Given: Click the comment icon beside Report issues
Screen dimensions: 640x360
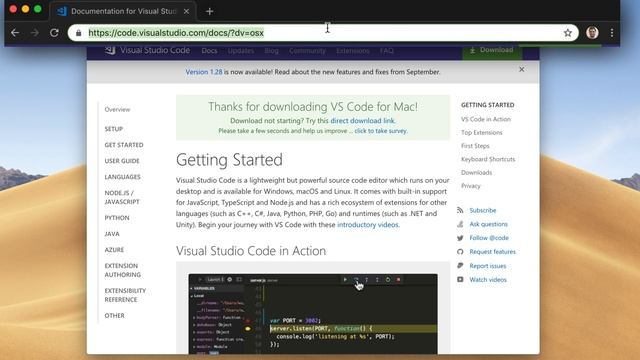Looking at the screenshot, I should coord(460,266).
